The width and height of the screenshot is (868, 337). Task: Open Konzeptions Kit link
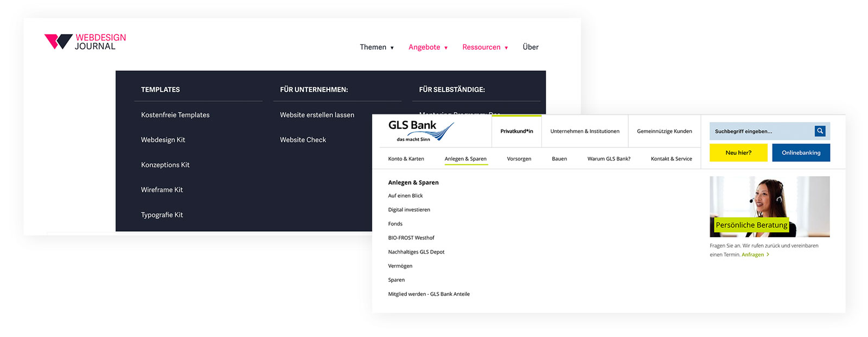(165, 165)
